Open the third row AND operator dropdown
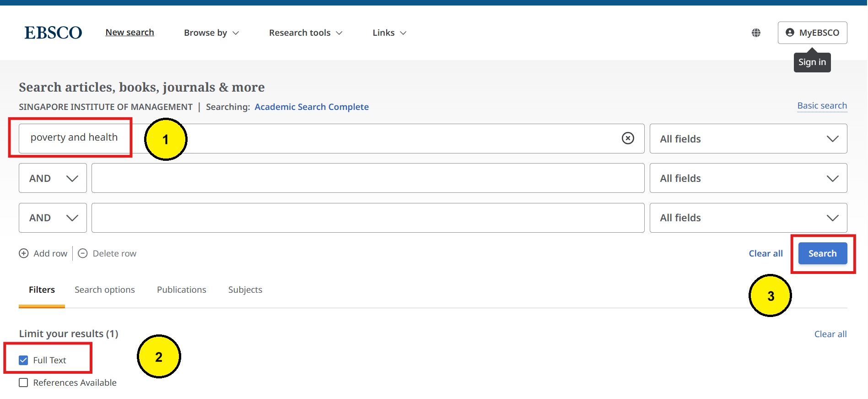 [x=53, y=218]
